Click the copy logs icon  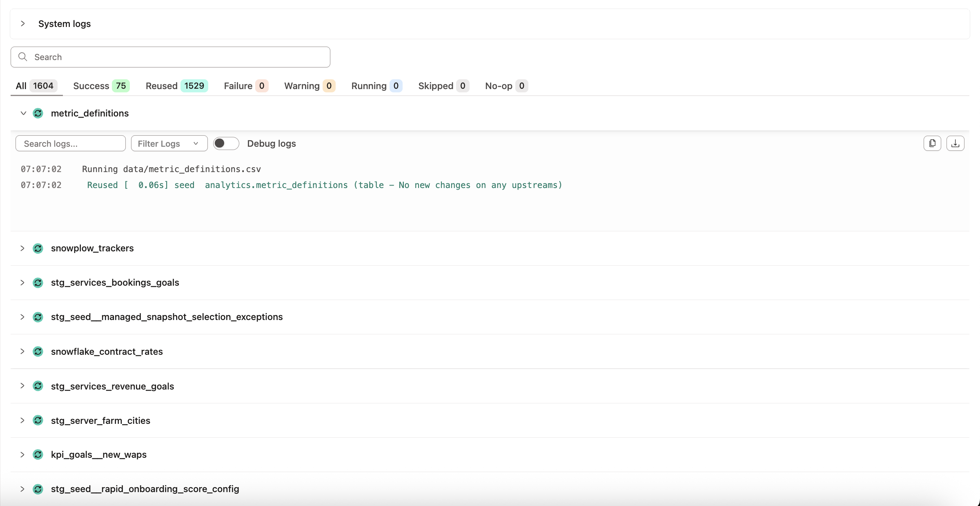932,143
